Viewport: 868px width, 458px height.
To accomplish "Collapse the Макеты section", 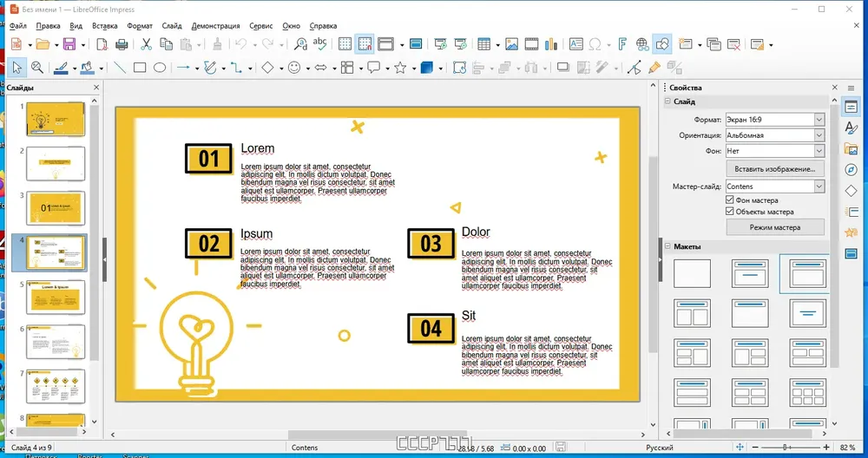I will [x=667, y=246].
